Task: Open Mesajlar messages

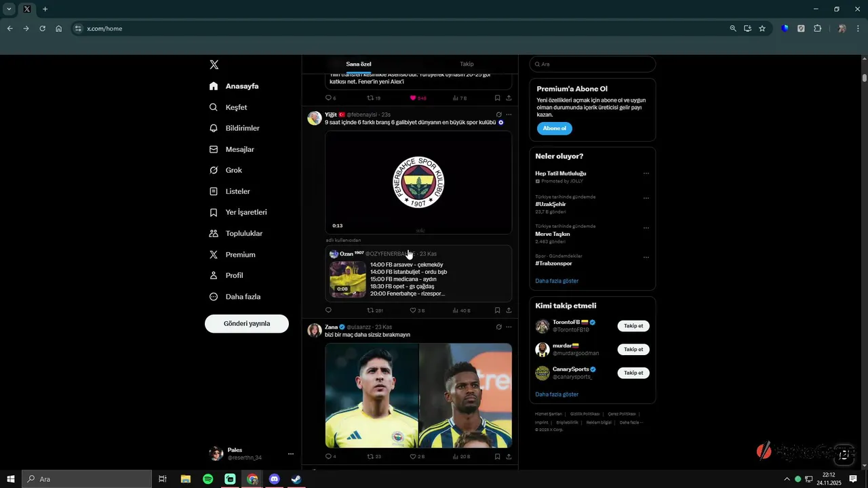Action: (x=231, y=149)
